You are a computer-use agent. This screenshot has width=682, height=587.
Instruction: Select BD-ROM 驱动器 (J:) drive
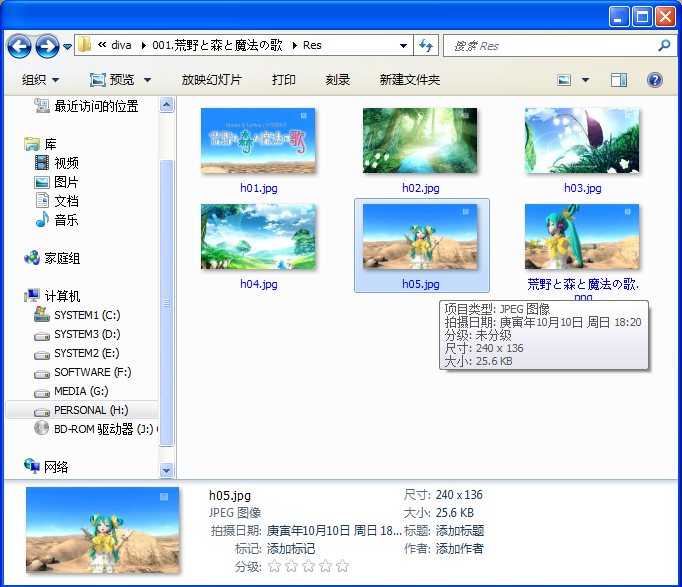(x=96, y=429)
